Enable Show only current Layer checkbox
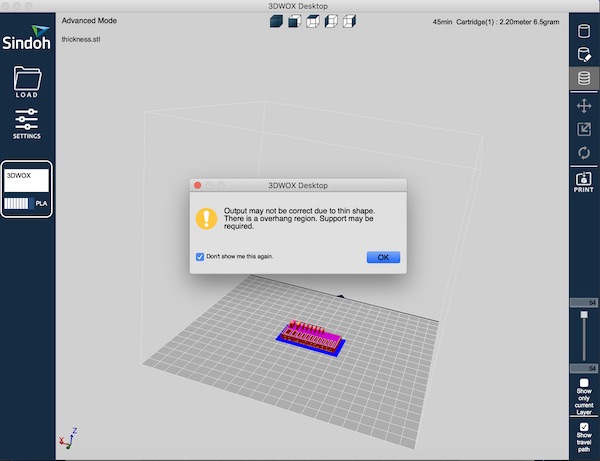The image size is (600, 461). click(x=584, y=383)
